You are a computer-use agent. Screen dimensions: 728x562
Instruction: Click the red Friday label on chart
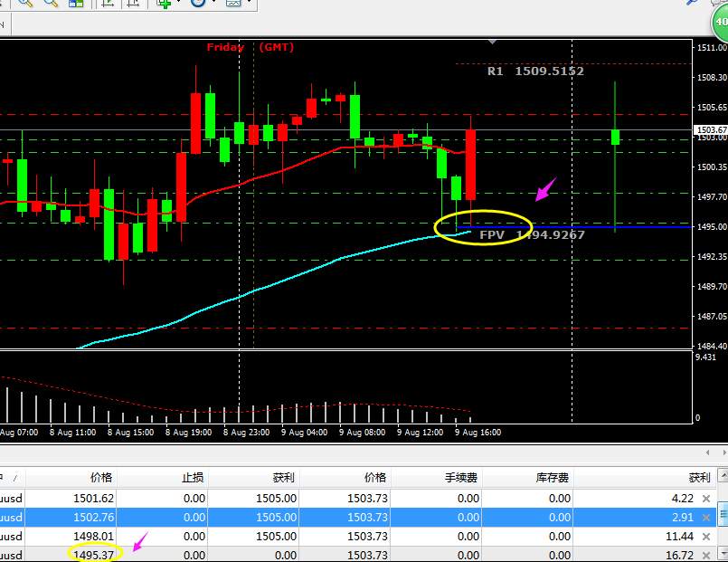225,47
